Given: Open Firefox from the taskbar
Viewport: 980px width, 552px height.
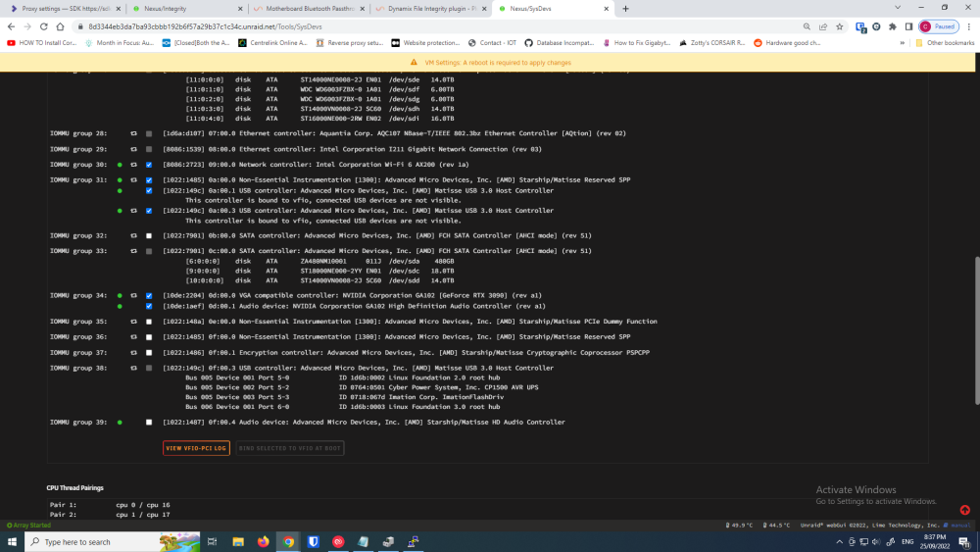Looking at the screenshot, I should pos(263,541).
